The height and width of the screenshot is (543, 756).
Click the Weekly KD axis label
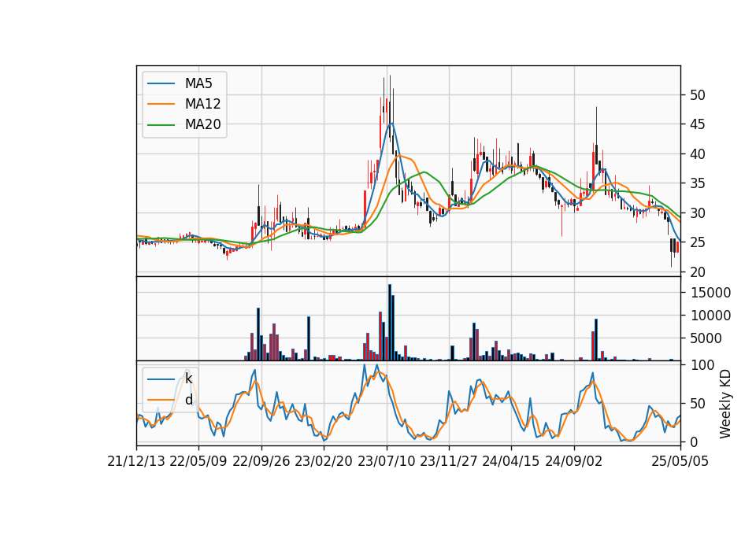click(725, 404)
